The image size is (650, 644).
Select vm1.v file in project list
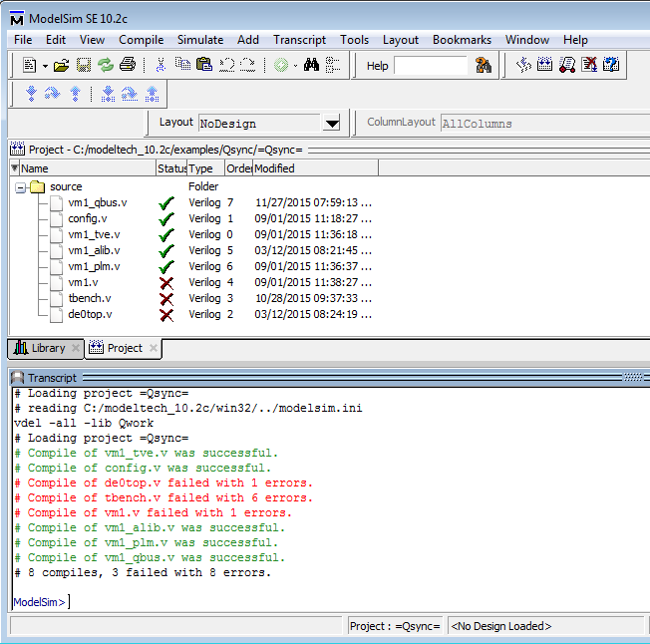[83, 282]
